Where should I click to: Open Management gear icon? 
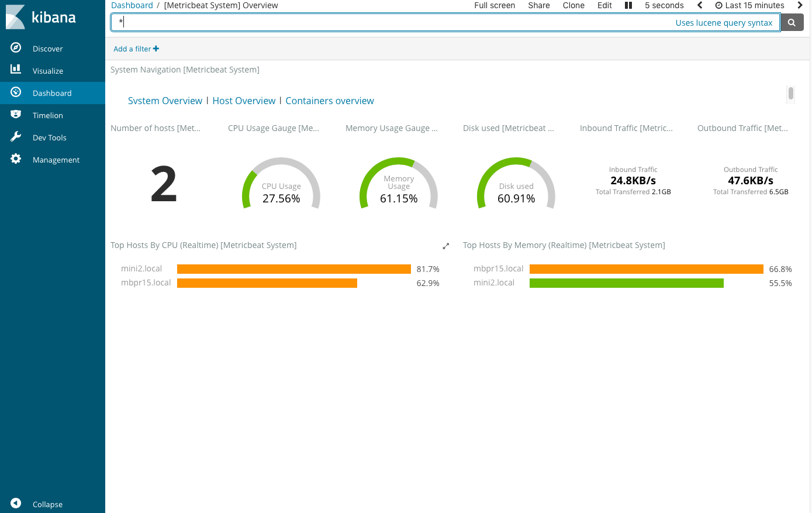(x=16, y=159)
